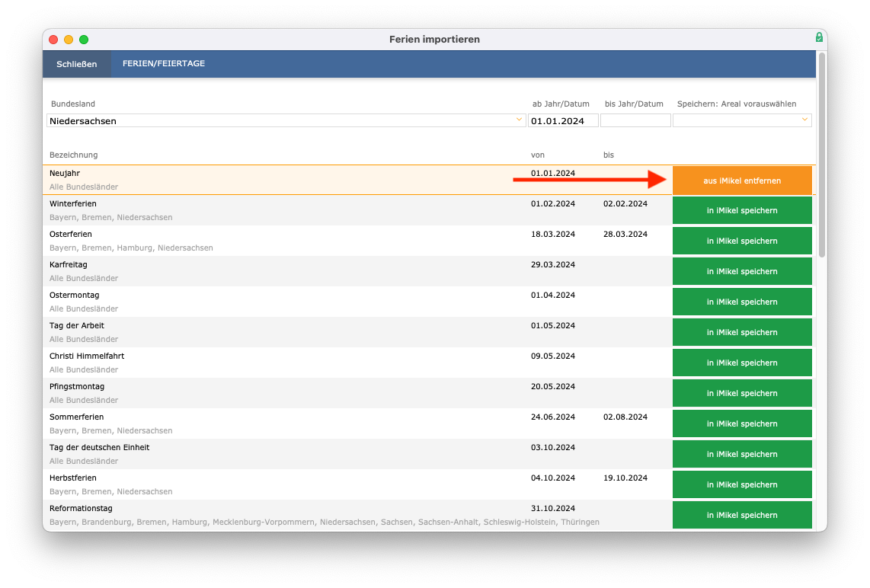870x588 pixels.
Task: Click Osterferien end date 28.03.2024
Action: (625, 234)
